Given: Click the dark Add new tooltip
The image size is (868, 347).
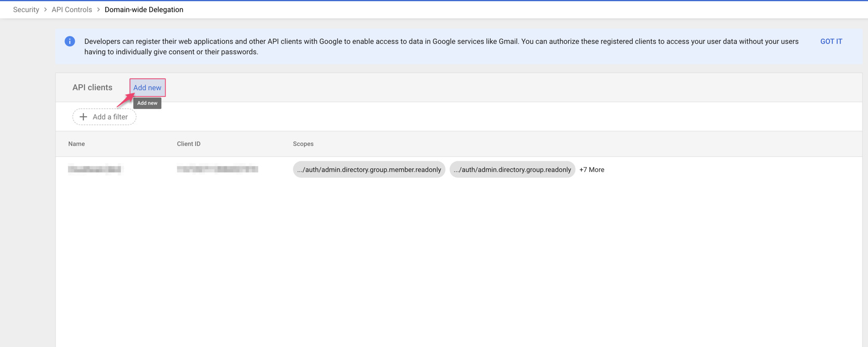Looking at the screenshot, I should click(x=147, y=103).
